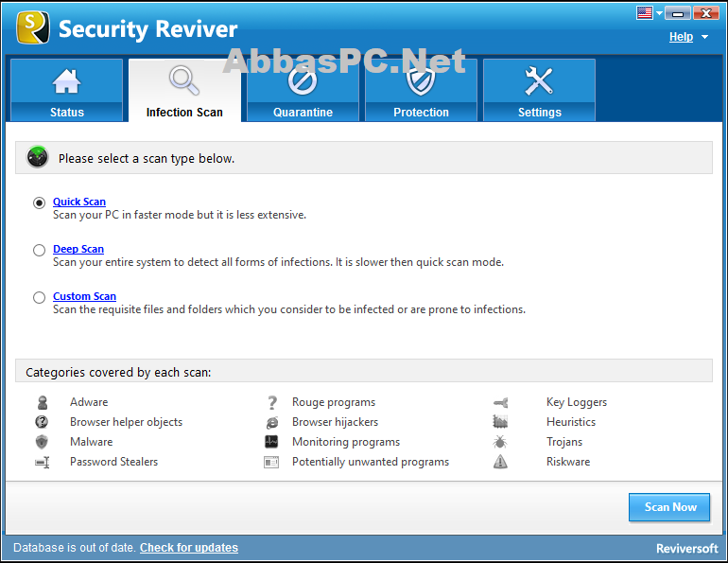Viewport: 728px width, 563px height.
Task: Select the Deep Scan radio button
Action: tap(39, 251)
